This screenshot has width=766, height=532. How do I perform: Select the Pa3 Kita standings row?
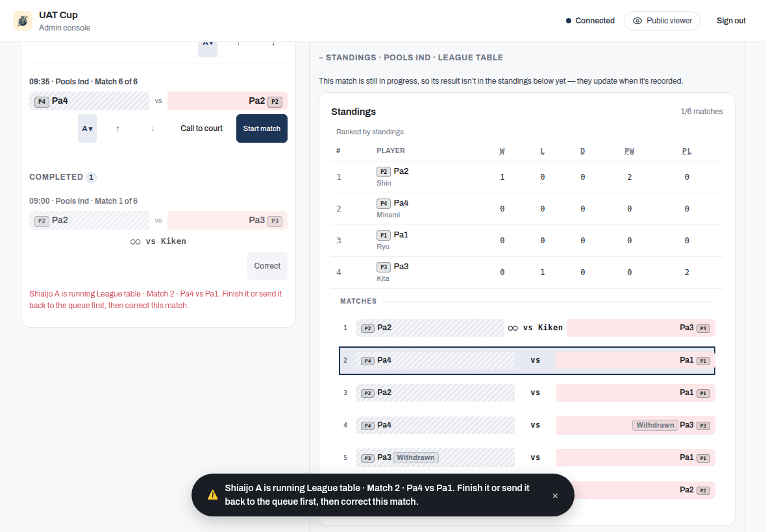click(527, 272)
